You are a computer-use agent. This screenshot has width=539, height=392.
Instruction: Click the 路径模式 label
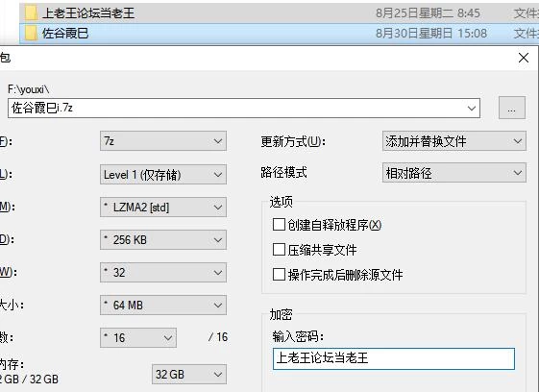click(284, 172)
